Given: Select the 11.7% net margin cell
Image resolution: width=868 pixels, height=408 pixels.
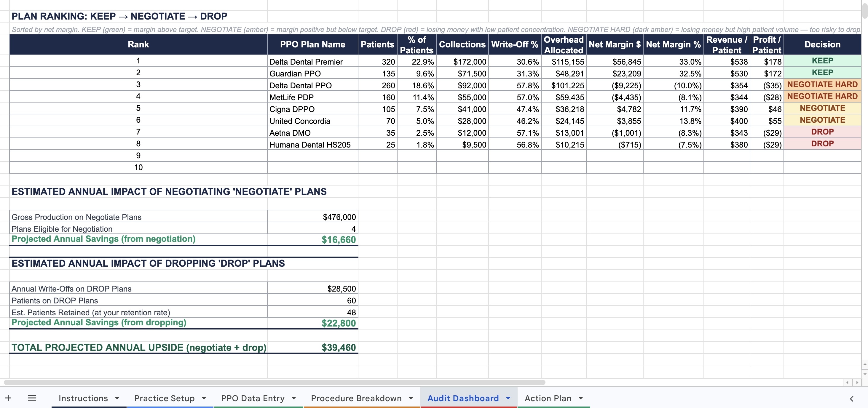Looking at the screenshot, I should 673,109.
